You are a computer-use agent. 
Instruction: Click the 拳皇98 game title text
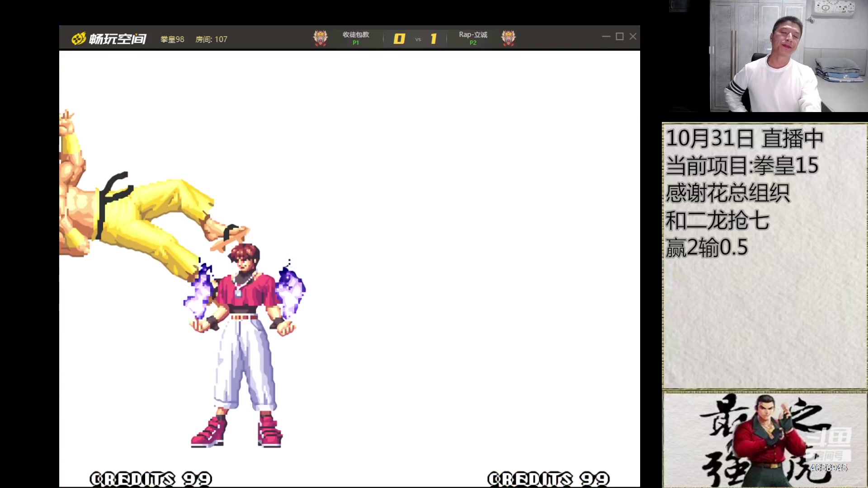[172, 39]
